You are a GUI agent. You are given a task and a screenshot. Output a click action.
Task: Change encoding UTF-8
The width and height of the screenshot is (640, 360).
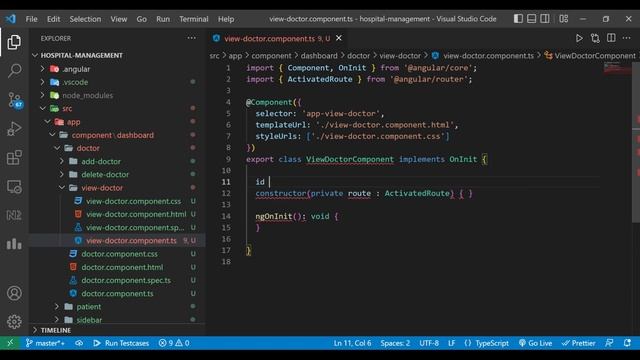click(429, 343)
